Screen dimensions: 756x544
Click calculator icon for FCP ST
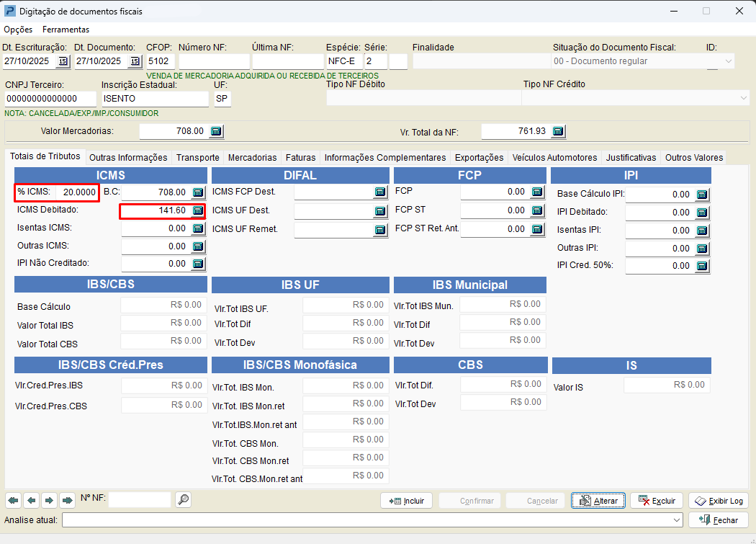pos(536,210)
